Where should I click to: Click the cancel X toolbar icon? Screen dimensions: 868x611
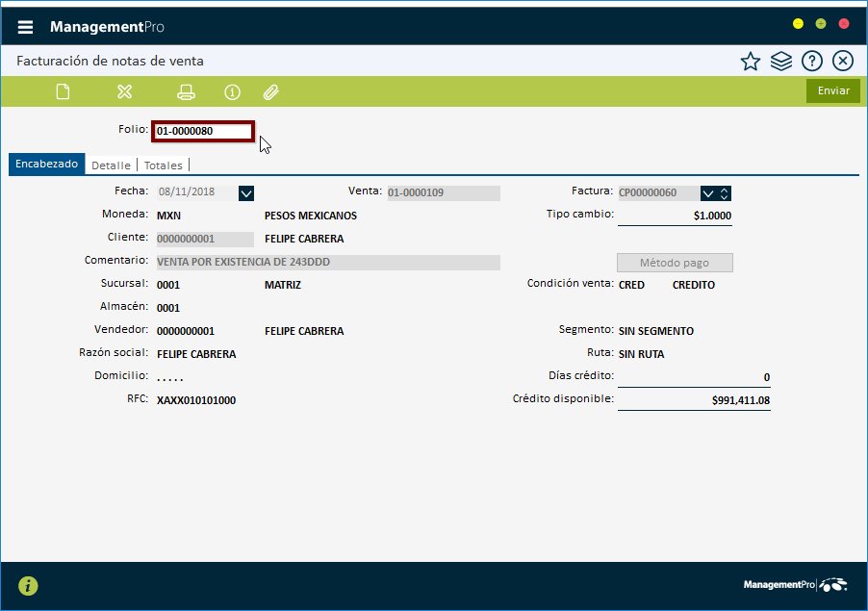pyautogui.click(x=124, y=91)
